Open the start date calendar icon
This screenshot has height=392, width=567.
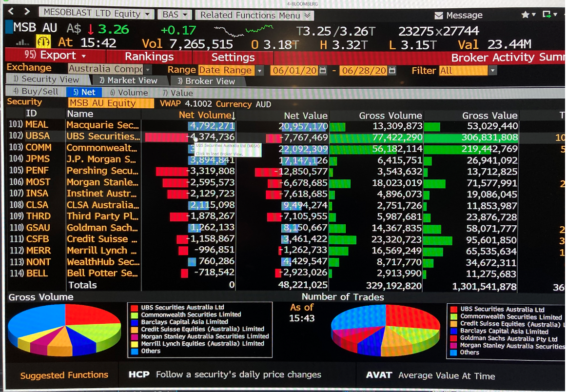[x=323, y=70]
